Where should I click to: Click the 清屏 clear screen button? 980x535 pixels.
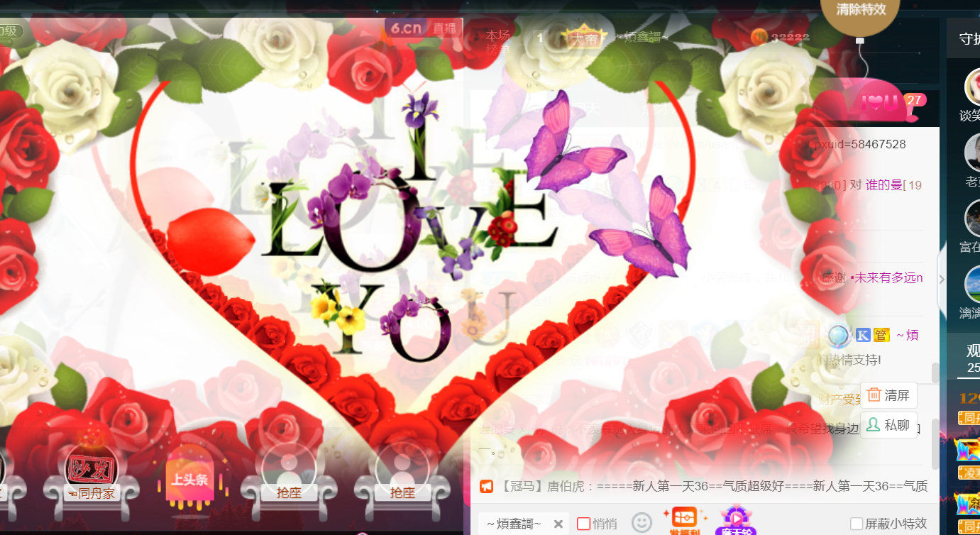(888, 395)
